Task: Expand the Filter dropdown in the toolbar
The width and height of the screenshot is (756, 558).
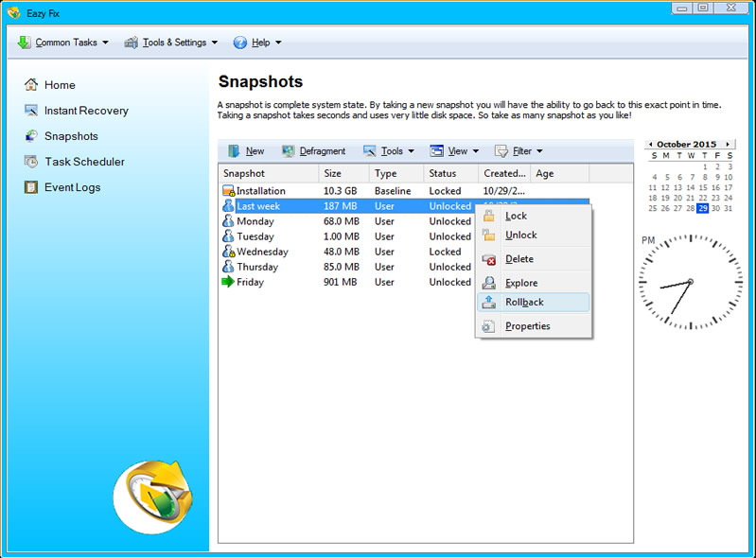Action: [519, 151]
